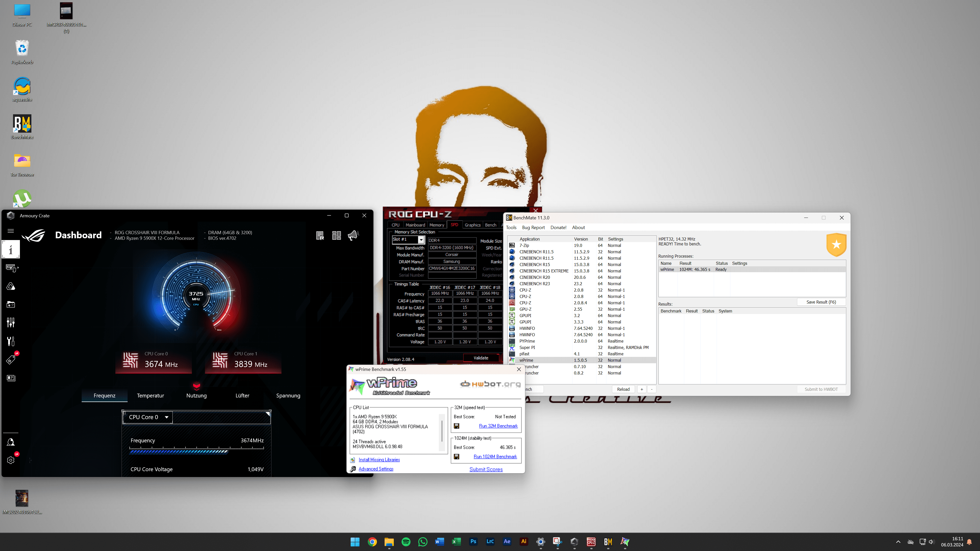Select the info Dashboard sidebar icon

click(11, 249)
